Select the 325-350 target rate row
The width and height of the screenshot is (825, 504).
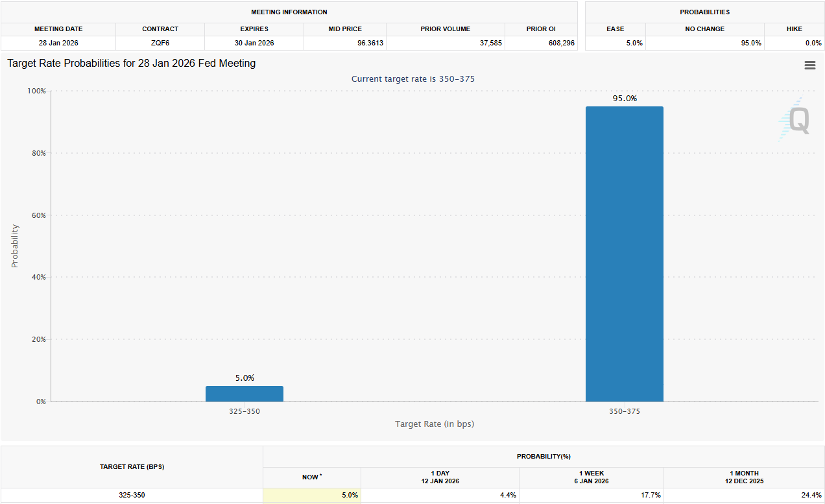[x=132, y=495]
